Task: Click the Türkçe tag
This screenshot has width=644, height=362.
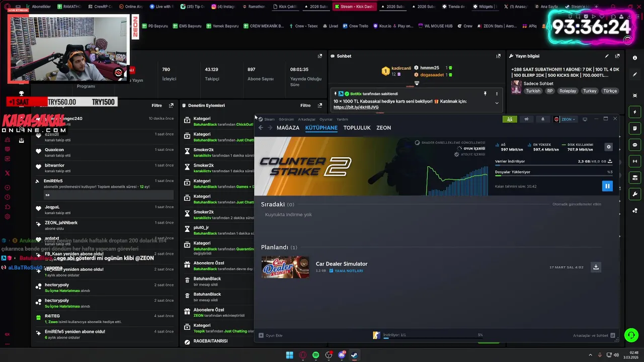Action: pos(610,91)
